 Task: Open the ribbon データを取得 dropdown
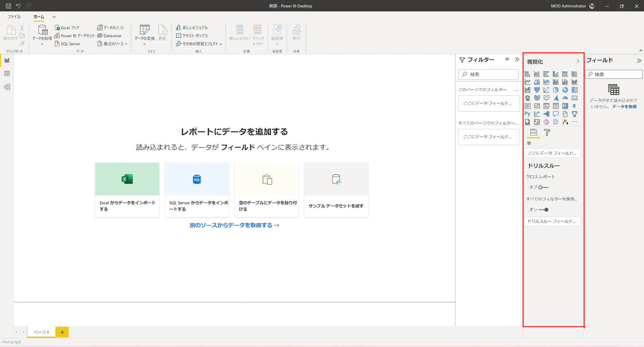tap(42, 36)
